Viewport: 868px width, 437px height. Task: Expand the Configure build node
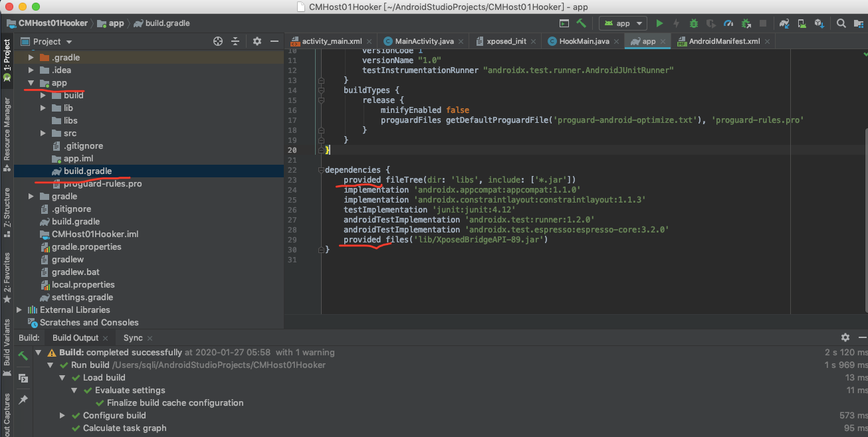point(62,416)
